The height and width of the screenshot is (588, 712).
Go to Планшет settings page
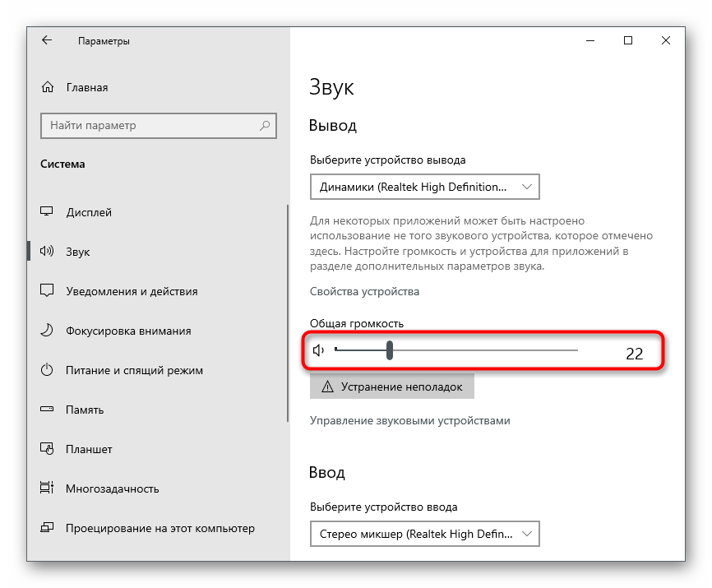pyautogui.click(x=89, y=449)
